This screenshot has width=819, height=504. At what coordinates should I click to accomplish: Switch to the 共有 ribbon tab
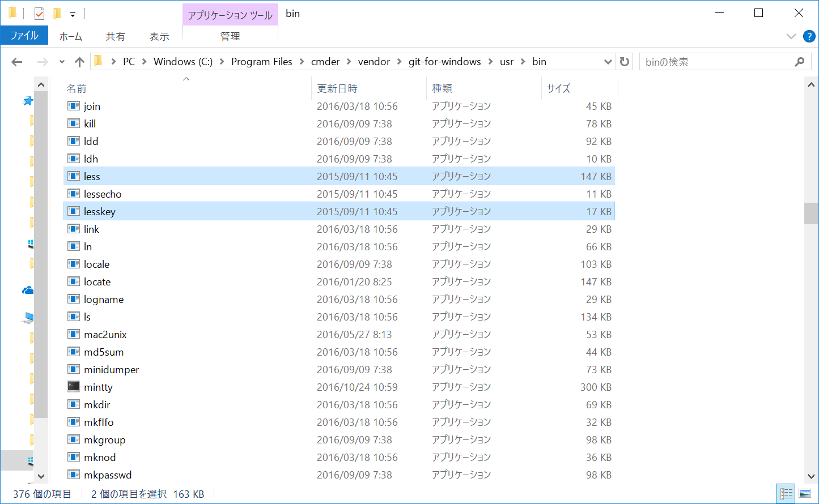pyautogui.click(x=116, y=36)
